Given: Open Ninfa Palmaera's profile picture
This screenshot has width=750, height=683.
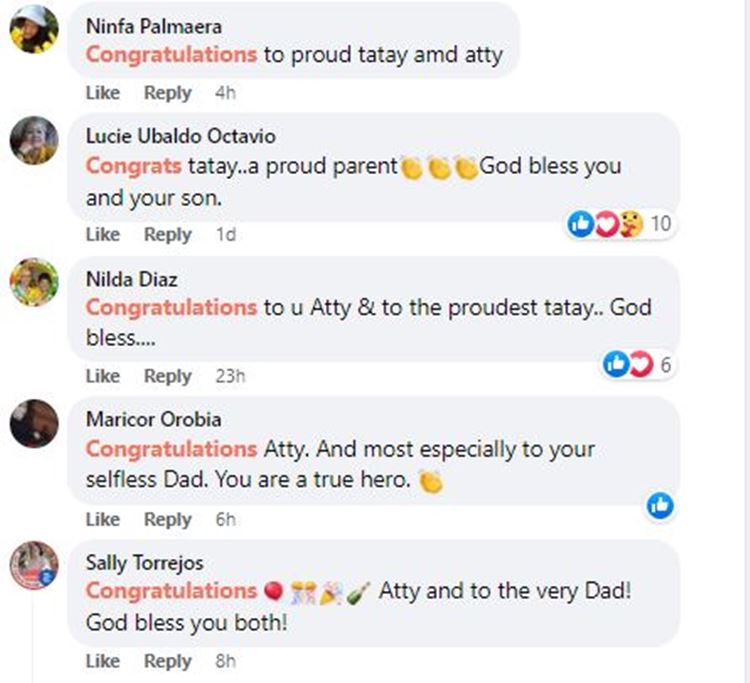Looking at the screenshot, I should (x=34, y=27).
